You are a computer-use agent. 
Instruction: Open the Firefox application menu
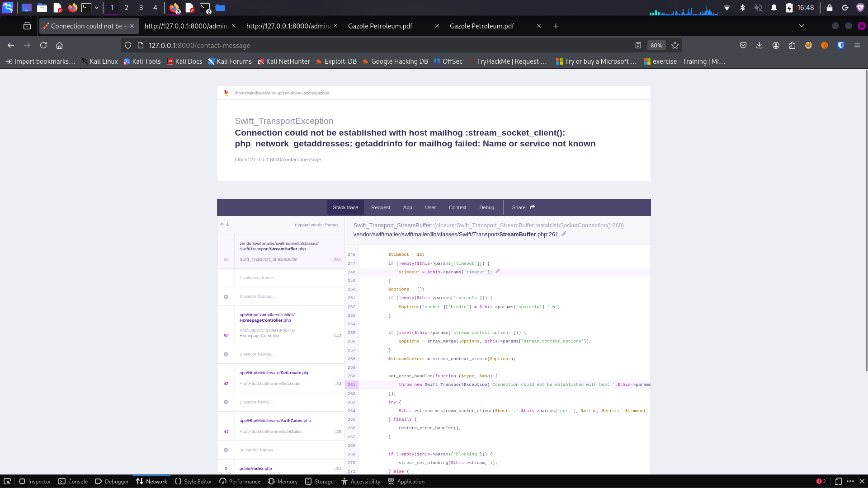pyautogui.click(x=857, y=45)
